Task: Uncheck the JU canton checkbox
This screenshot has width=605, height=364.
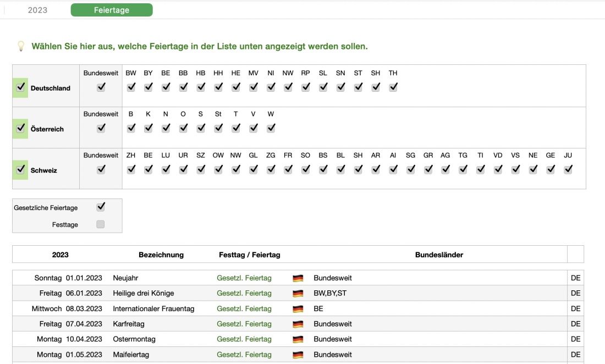Action: point(568,169)
